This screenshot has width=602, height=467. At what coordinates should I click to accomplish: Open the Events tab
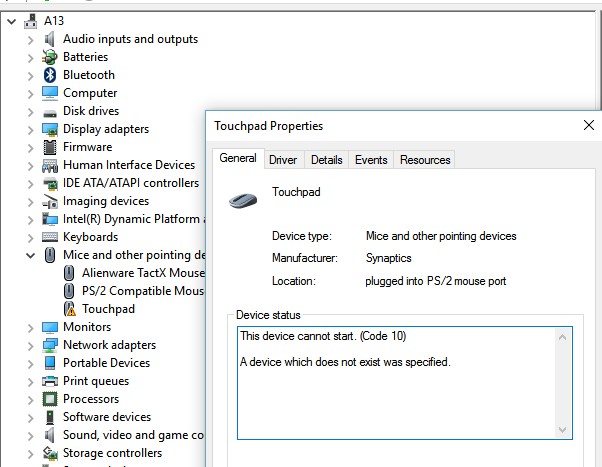[x=371, y=159]
